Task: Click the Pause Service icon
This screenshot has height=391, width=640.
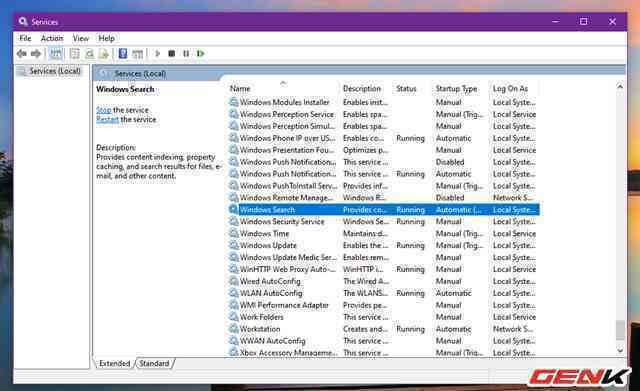Action: [186, 53]
